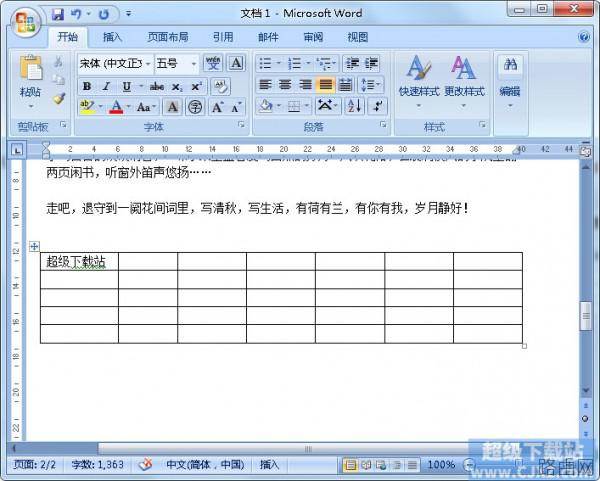Viewport: 600px width, 481px height.
Task: Select print layout view button
Action: click(350, 465)
